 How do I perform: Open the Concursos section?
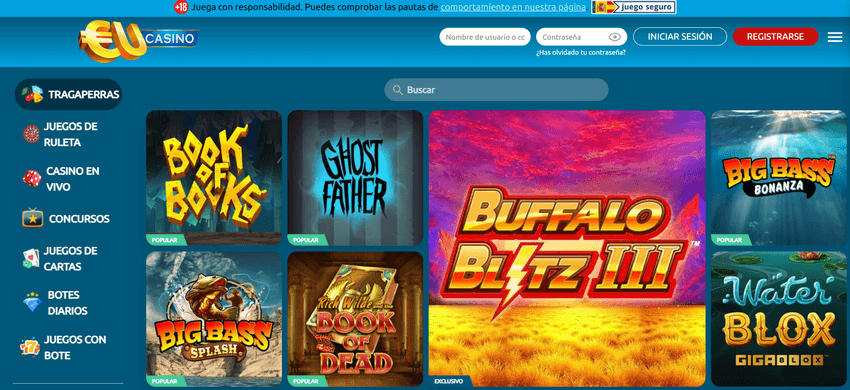[x=79, y=219]
